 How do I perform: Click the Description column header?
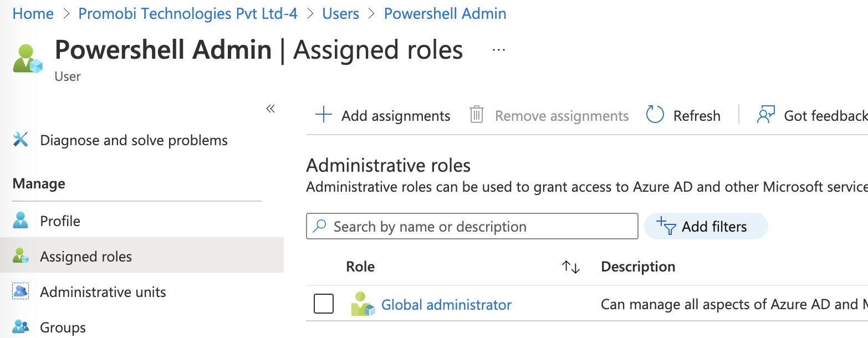point(638,267)
